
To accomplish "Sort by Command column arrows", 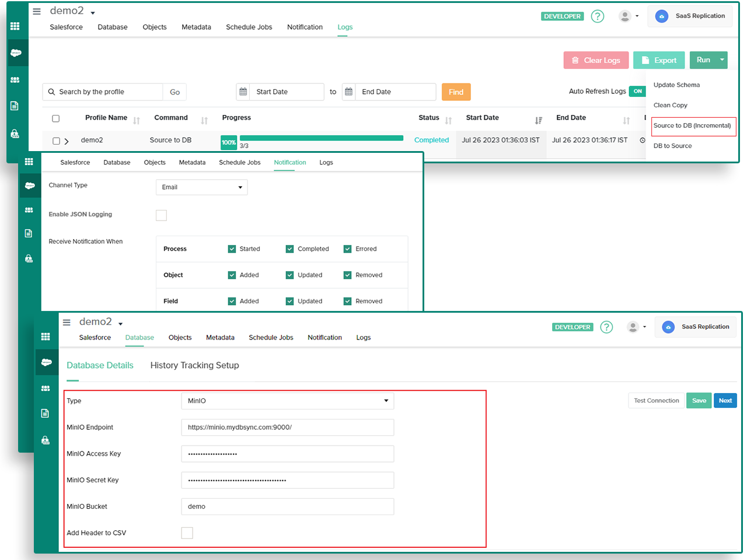I will pos(204,121).
